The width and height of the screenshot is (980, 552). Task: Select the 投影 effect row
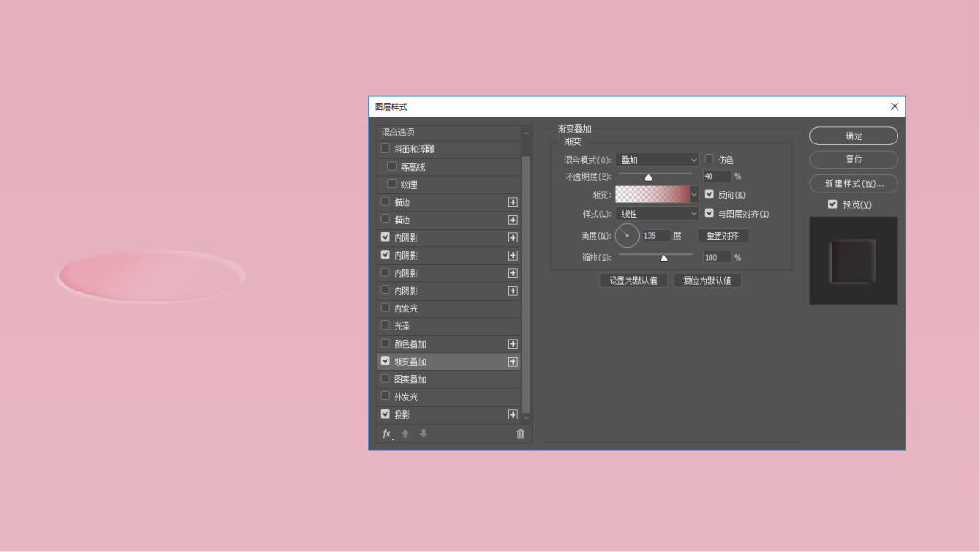point(449,415)
